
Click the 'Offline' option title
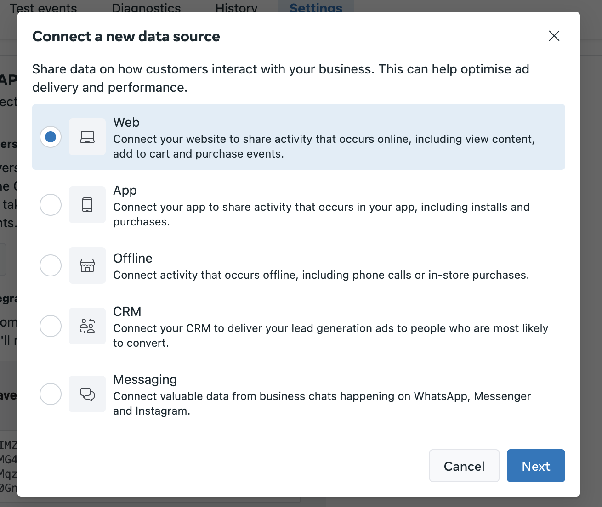tap(133, 258)
